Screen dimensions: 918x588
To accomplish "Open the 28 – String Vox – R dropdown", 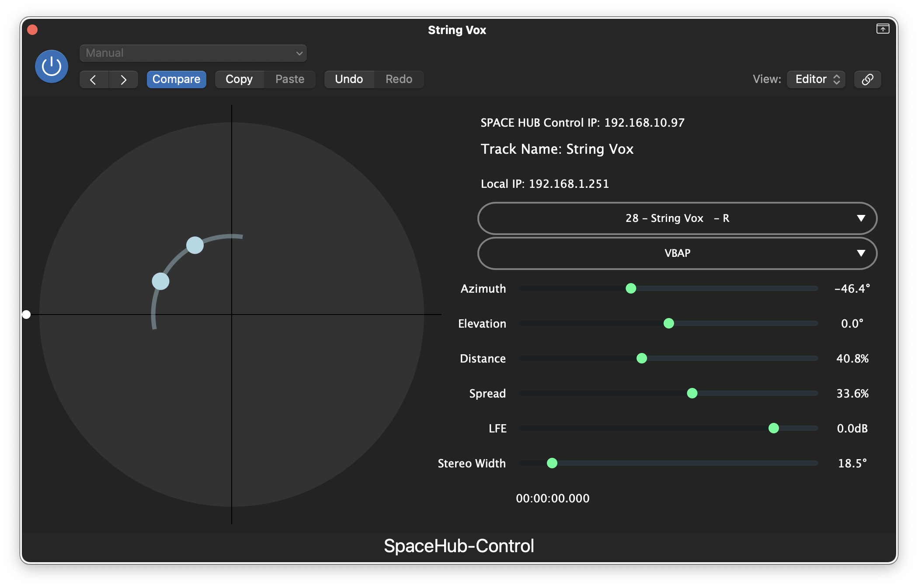I will coord(677,218).
